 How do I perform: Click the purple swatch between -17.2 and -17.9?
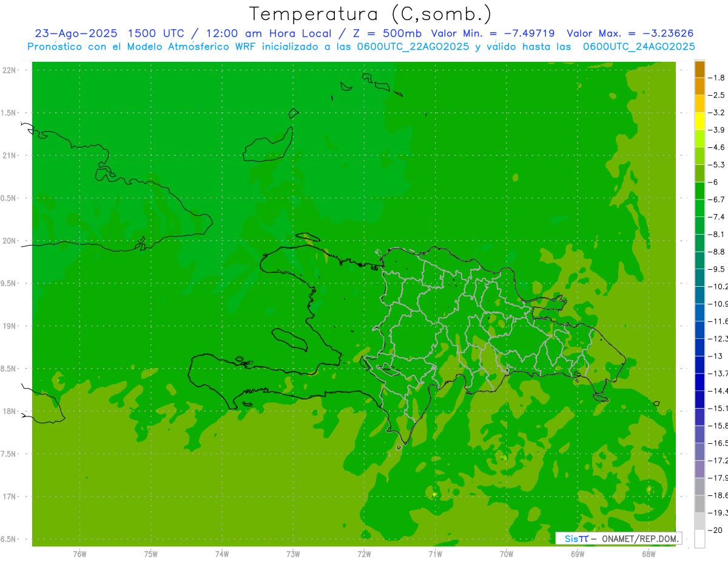699,469
